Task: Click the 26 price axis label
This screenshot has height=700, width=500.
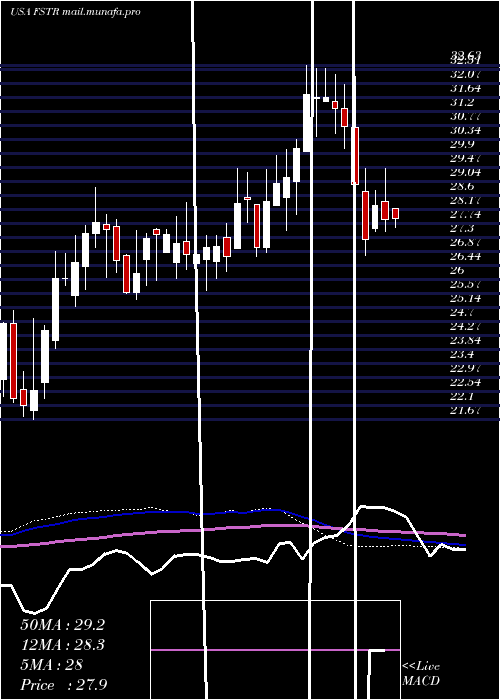Action: pos(457,270)
